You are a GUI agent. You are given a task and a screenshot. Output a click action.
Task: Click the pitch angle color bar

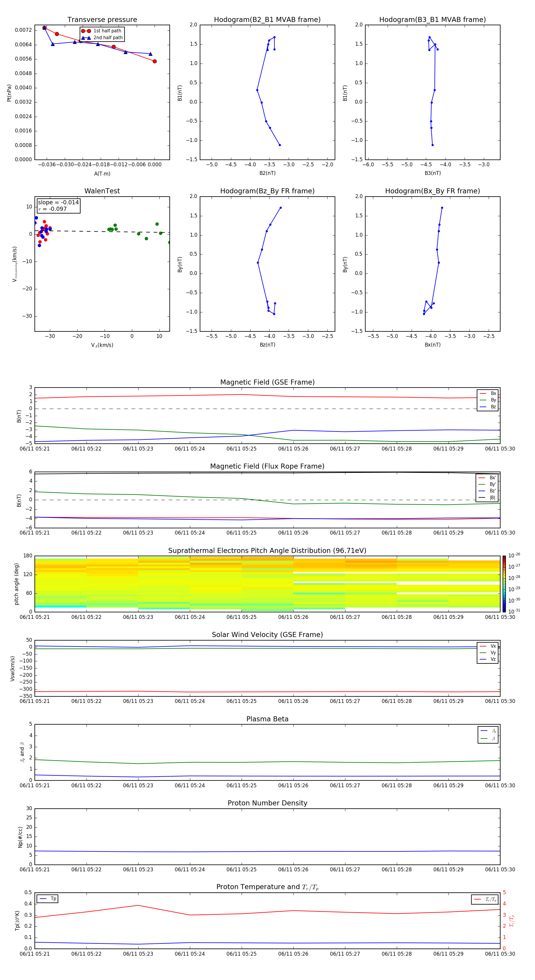(x=504, y=584)
